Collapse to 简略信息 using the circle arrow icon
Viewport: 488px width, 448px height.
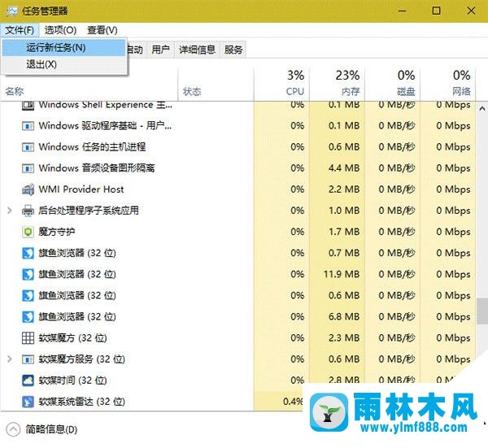click(13, 429)
